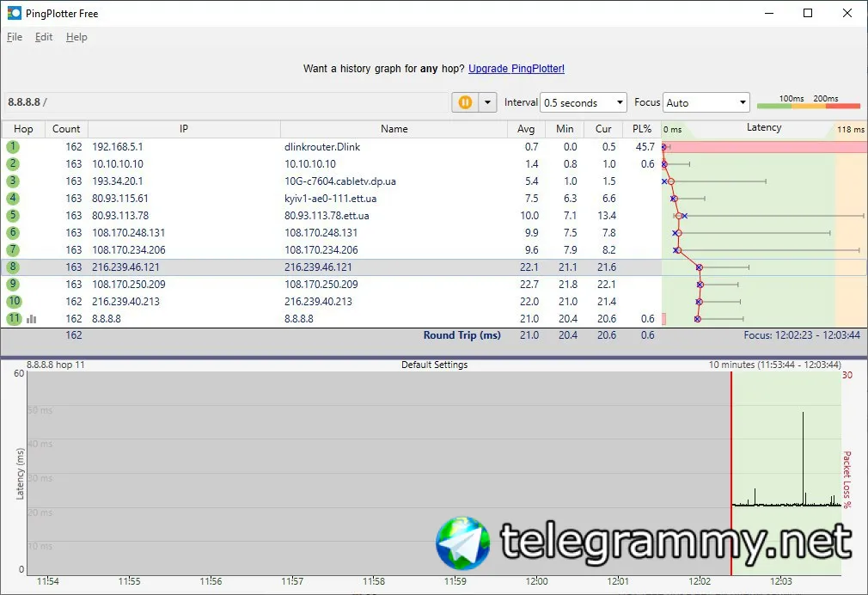The width and height of the screenshot is (868, 595).
Task: Maximize the PingPlotter window
Action: click(808, 13)
